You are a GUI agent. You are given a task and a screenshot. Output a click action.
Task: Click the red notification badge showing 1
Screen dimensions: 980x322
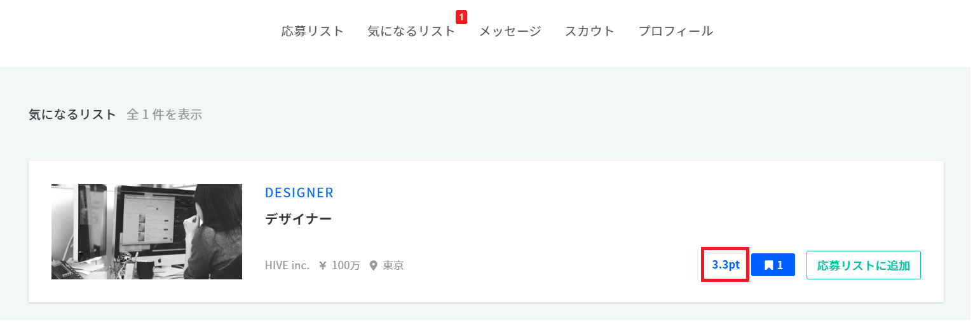click(461, 17)
